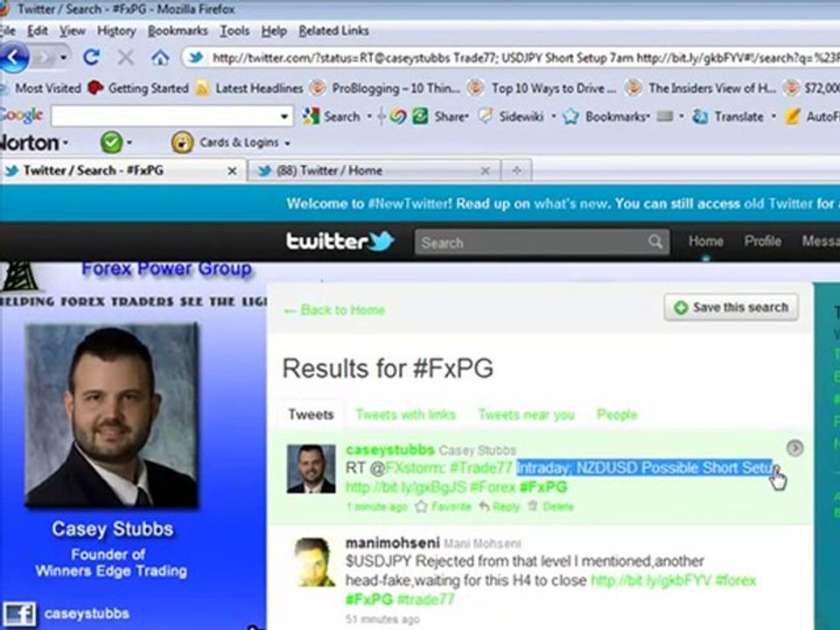Click the Google toolbar search box

coord(165,116)
